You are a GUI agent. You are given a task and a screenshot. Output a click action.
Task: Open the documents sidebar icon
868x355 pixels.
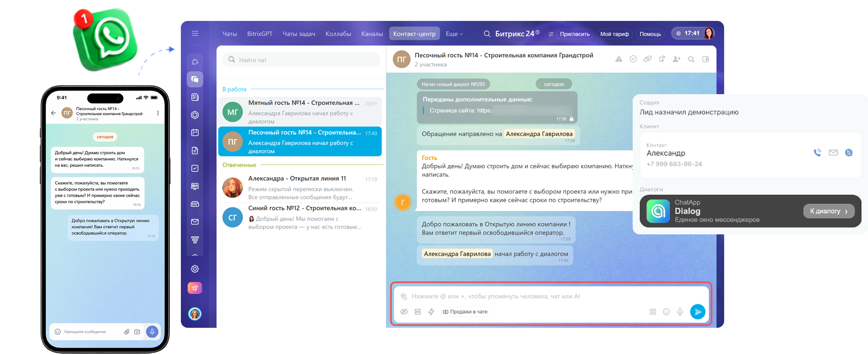(x=195, y=150)
